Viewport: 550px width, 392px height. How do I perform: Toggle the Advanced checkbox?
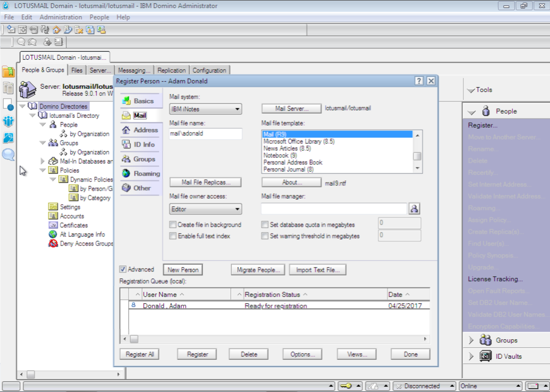pyautogui.click(x=123, y=269)
